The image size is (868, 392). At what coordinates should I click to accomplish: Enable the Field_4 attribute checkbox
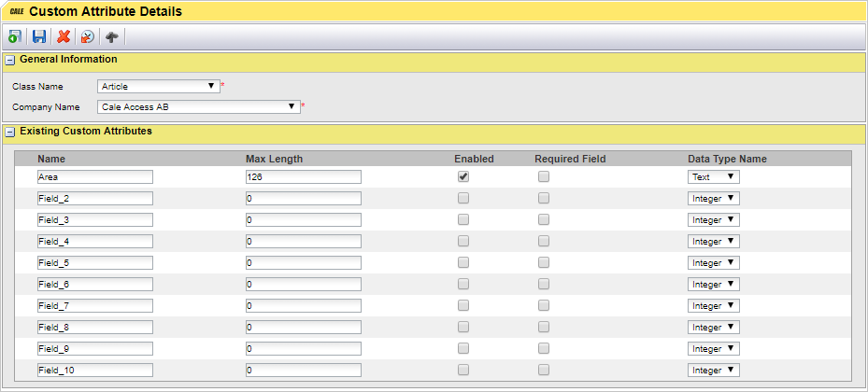pos(463,241)
